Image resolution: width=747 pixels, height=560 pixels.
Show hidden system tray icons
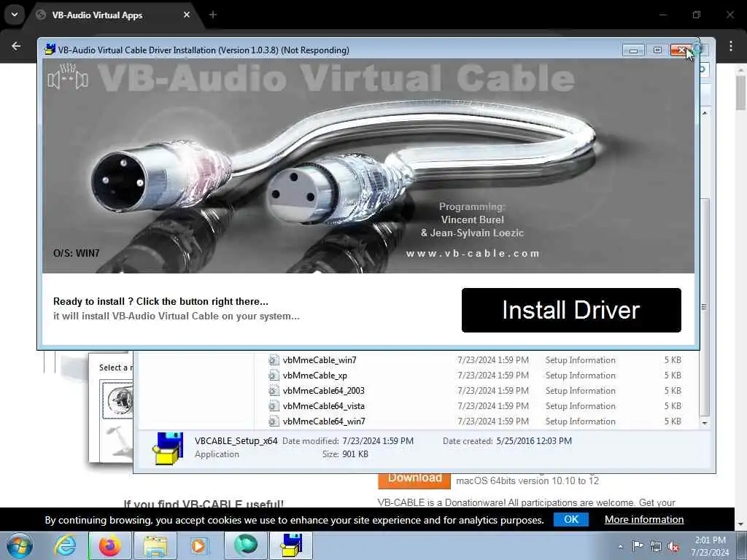click(x=620, y=546)
